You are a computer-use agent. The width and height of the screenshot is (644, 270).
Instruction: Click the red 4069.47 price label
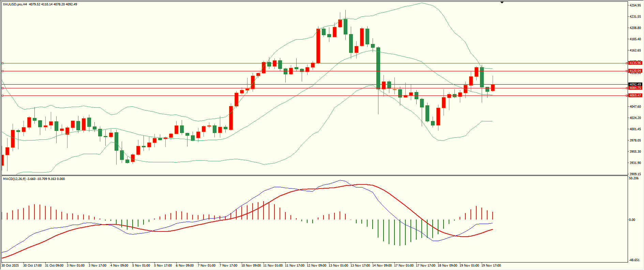[635, 95]
